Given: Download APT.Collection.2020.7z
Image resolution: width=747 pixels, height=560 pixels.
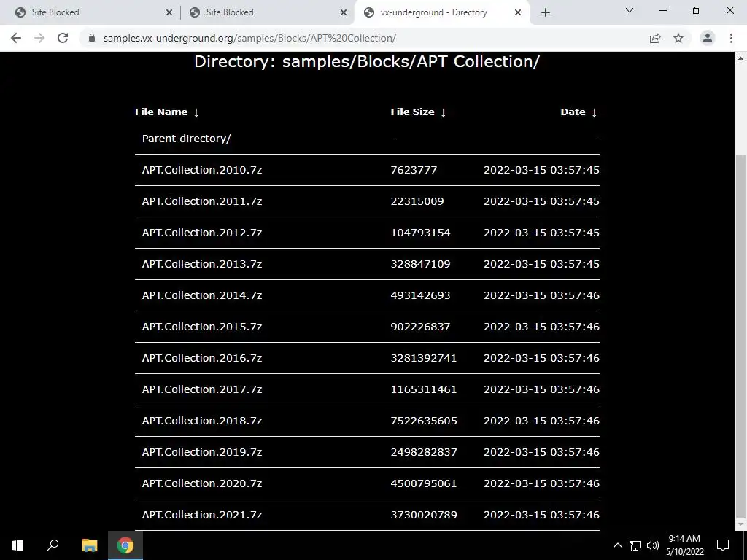Looking at the screenshot, I should point(202,484).
